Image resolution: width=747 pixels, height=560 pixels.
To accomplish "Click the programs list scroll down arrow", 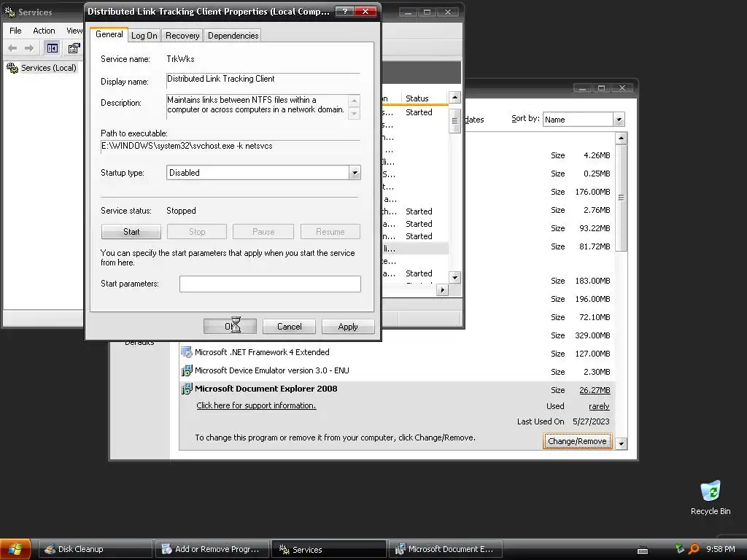I will click(x=621, y=444).
